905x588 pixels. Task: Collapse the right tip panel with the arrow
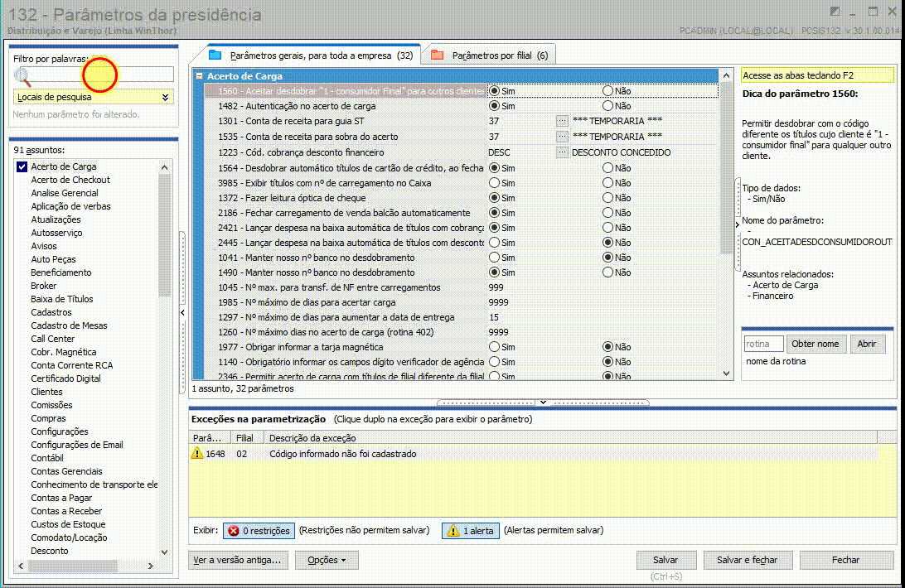click(x=737, y=224)
